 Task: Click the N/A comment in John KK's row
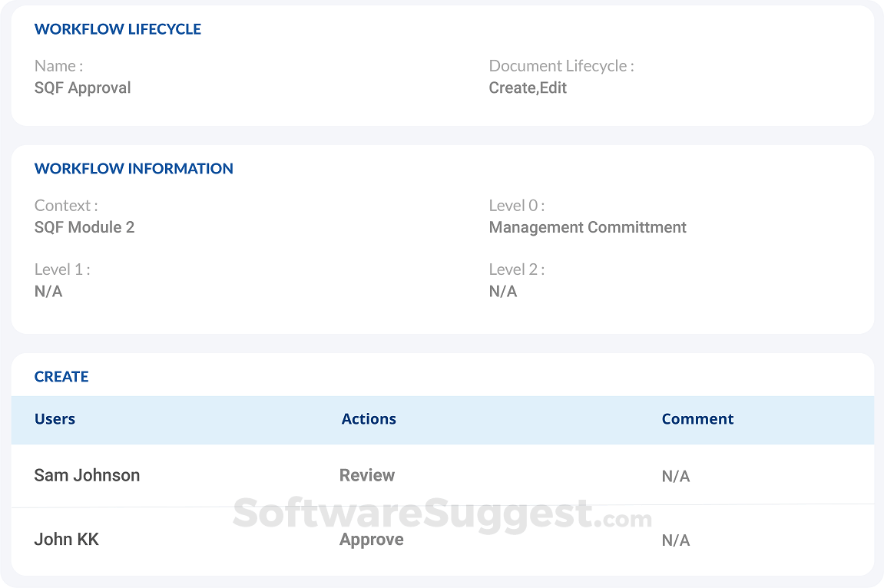pyautogui.click(x=675, y=540)
